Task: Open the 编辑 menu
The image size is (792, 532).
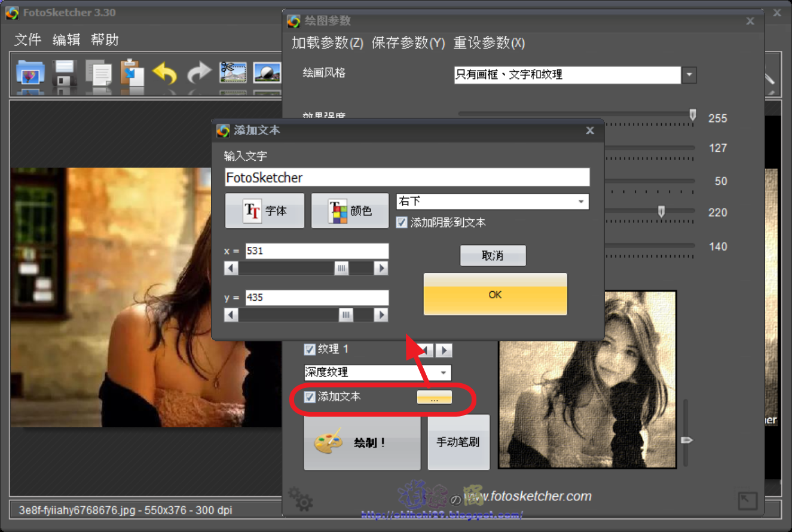Action: (66, 40)
